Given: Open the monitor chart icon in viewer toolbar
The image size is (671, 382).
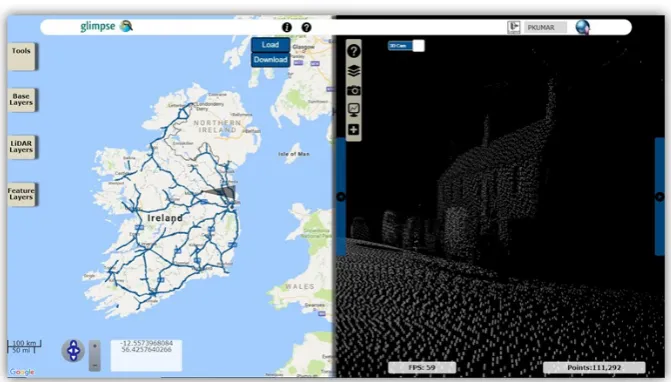Looking at the screenshot, I should pos(353,110).
